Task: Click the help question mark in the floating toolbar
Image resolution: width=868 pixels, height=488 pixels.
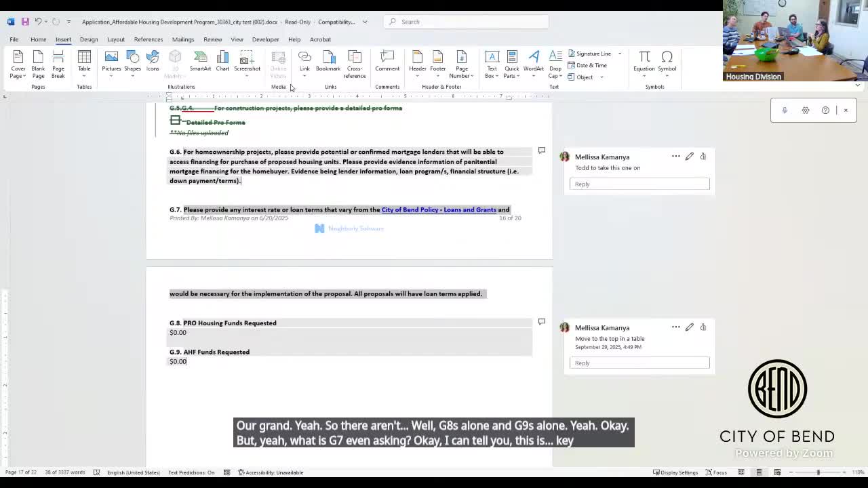Action: click(825, 110)
